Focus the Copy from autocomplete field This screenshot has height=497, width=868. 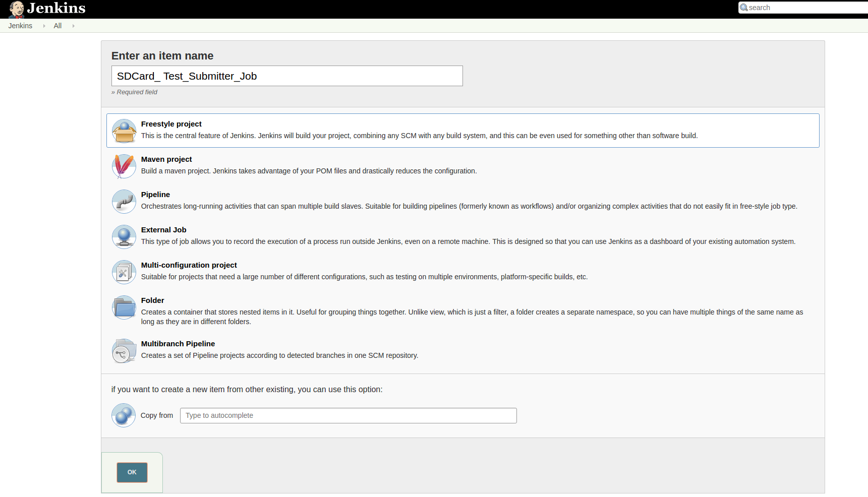349,415
